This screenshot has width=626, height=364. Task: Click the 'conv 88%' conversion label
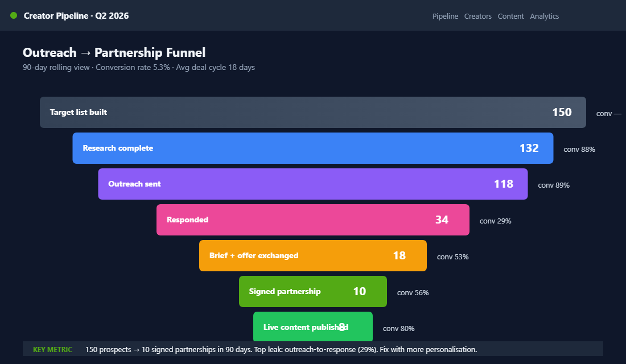(579, 149)
